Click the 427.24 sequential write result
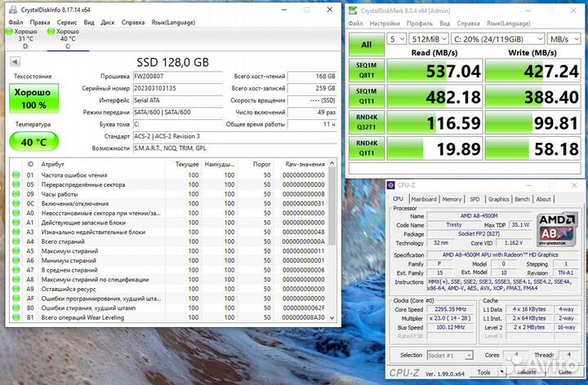This screenshot has width=588, height=385. (x=532, y=70)
